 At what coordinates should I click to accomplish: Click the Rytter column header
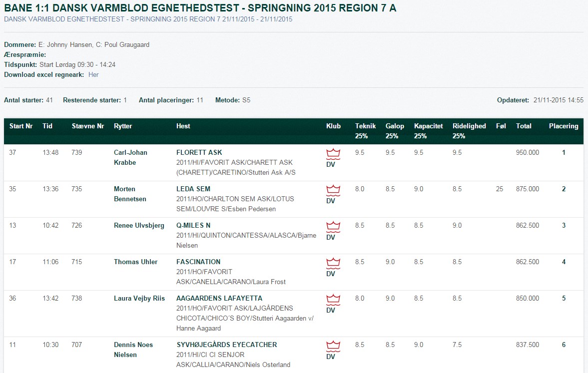tap(123, 126)
